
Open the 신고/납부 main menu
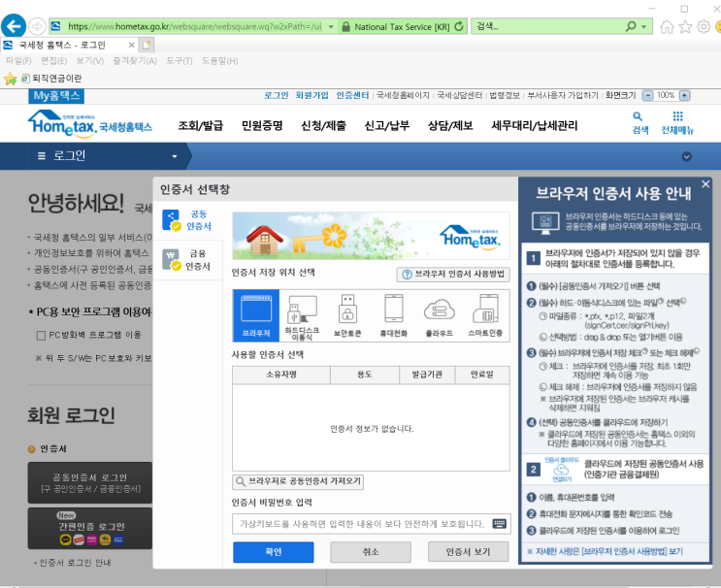tap(387, 125)
